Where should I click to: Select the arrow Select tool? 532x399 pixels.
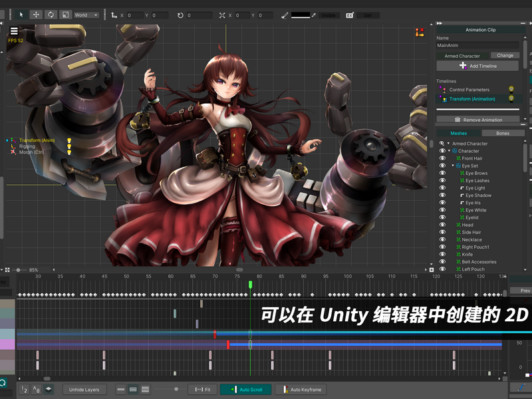point(21,15)
